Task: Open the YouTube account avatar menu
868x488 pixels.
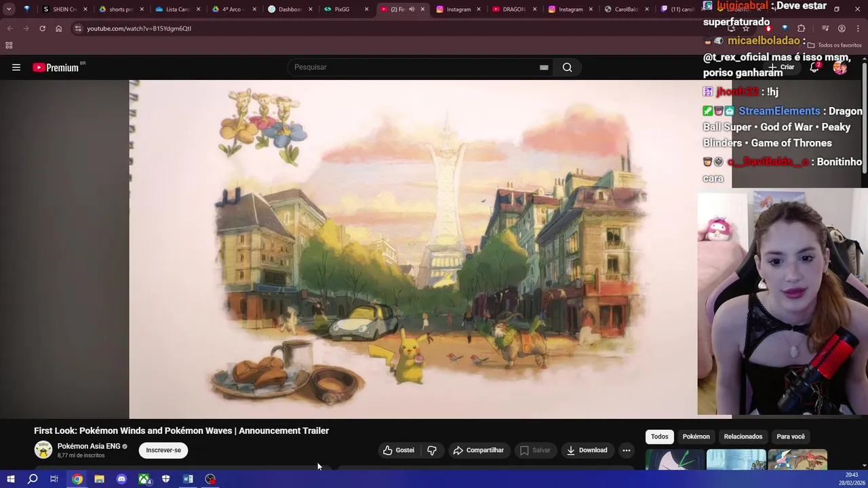Action: click(x=840, y=67)
